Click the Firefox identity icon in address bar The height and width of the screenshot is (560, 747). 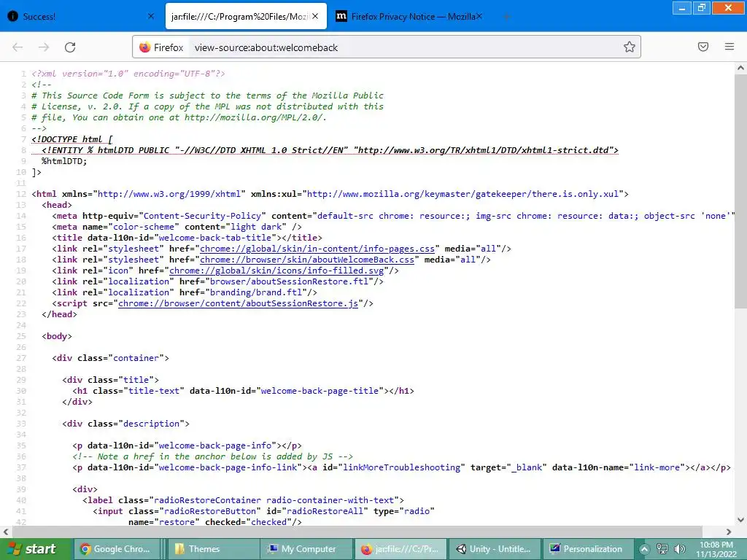tap(161, 47)
